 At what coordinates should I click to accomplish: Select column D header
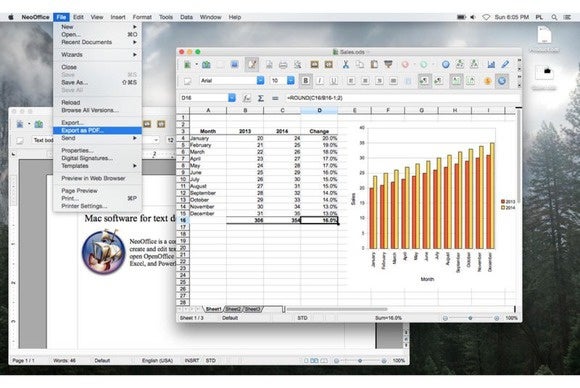click(319, 110)
